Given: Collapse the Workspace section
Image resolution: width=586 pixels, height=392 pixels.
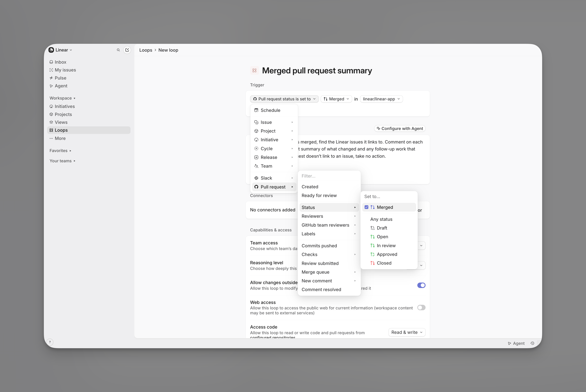Looking at the screenshot, I should [x=62, y=98].
